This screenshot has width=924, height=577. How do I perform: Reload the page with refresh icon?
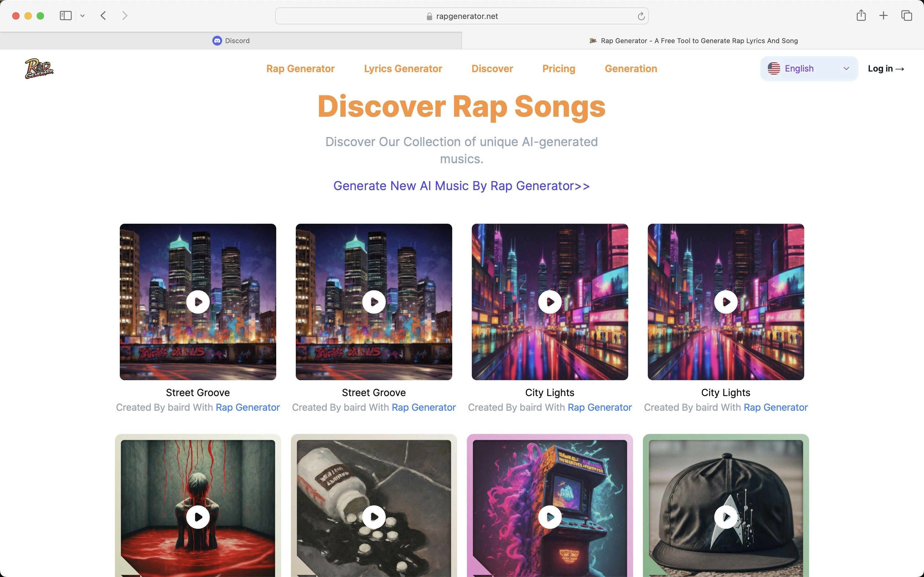(641, 16)
